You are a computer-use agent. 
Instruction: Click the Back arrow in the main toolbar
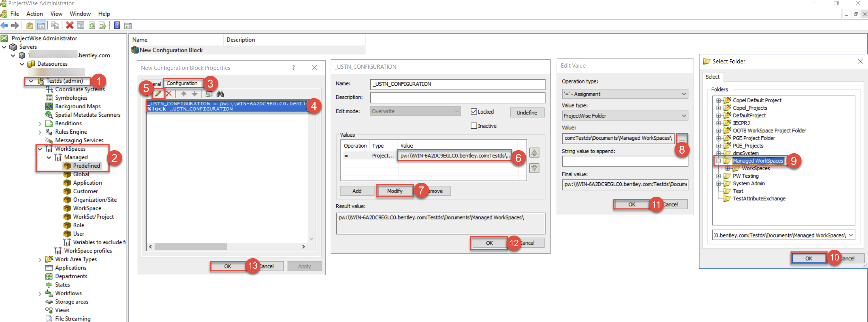point(5,25)
